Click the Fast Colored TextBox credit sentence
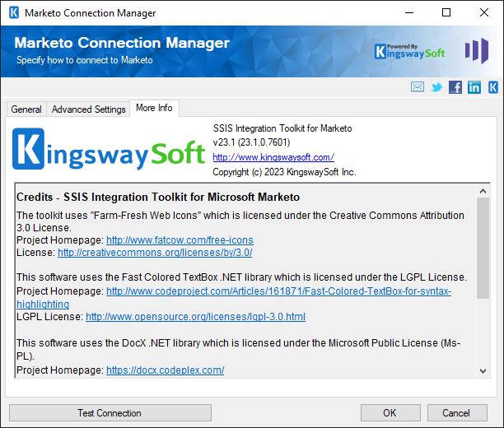The width and height of the screenshot is (504, 428). tap(241, 277)
